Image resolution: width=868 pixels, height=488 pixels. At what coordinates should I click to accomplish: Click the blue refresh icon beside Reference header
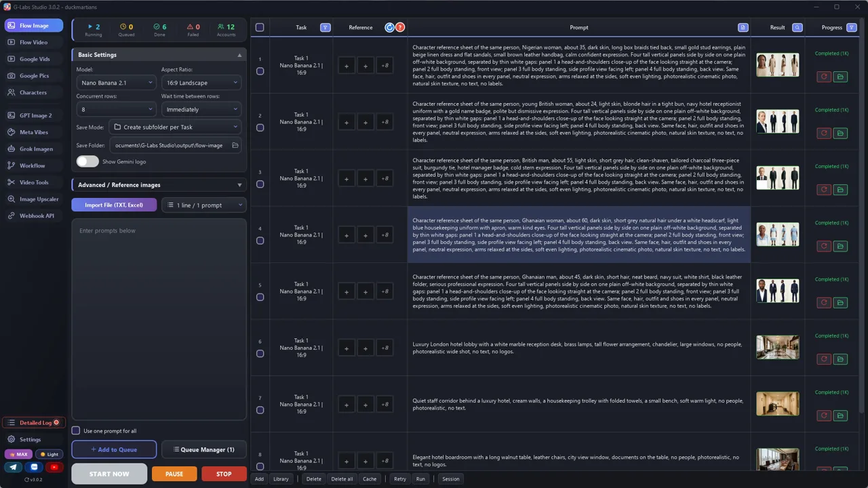389,28
